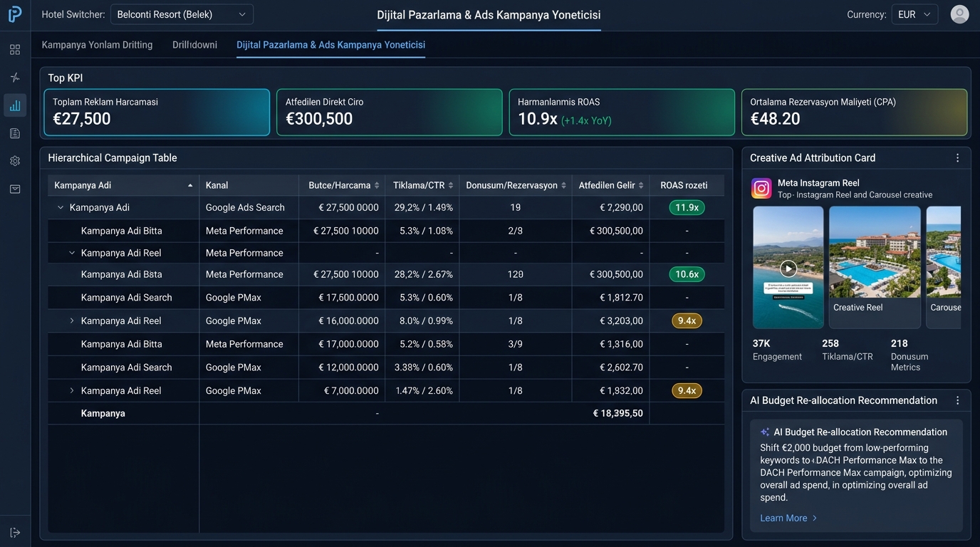
Task: Sort table by Butce/Harcama sort icon
Action: (x=377, y=186)
